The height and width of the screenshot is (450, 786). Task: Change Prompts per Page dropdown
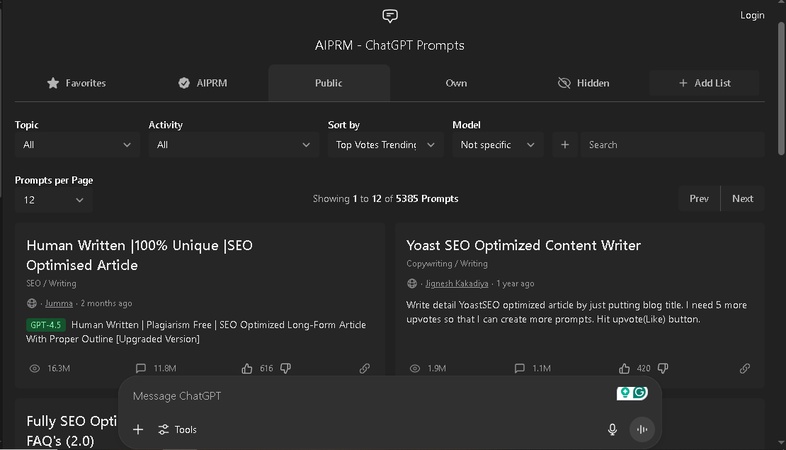pyautogui.click(x=53, y=200)
